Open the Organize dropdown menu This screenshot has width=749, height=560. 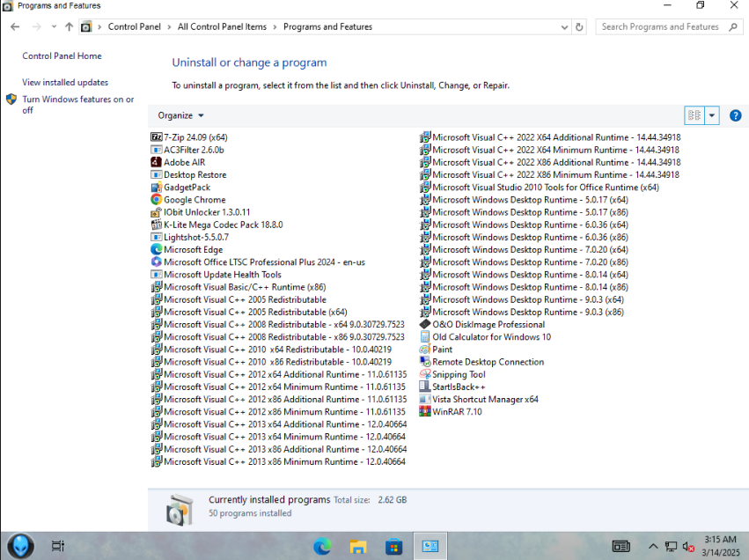[x=181, y=115]
